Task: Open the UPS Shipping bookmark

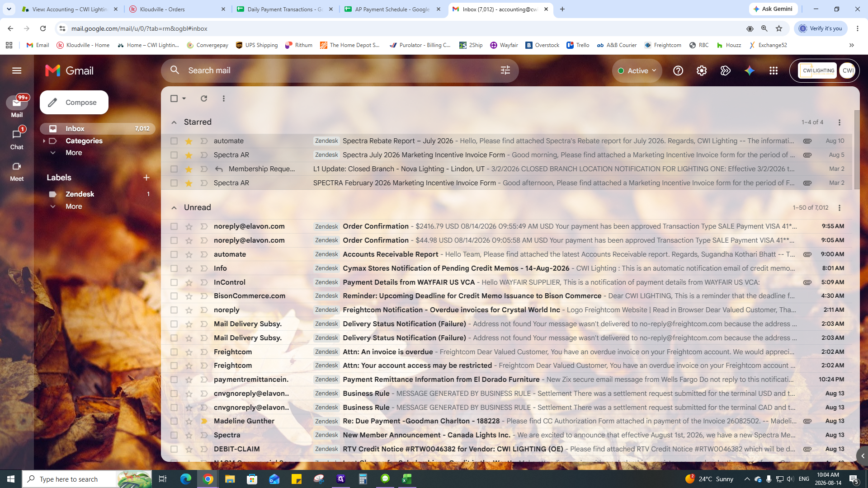Action: [x=257, y=45]
